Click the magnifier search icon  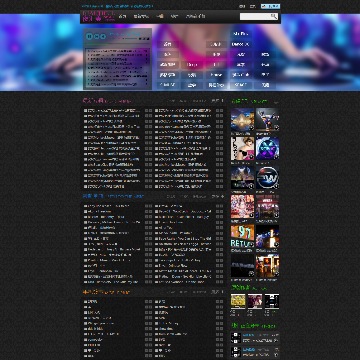pyautogui.click(x=274, y=16)
